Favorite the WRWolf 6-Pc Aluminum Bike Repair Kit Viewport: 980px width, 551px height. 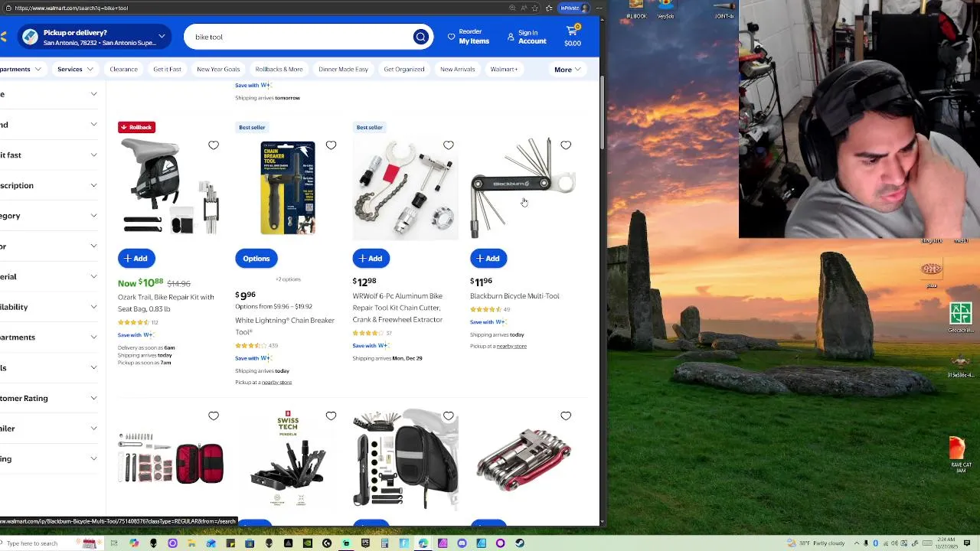point(449,145)
